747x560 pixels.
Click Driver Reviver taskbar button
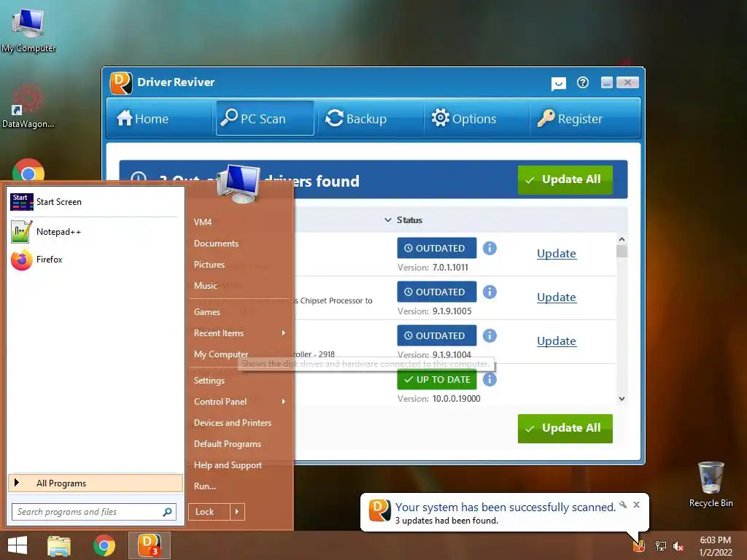(x=149, y=545)
